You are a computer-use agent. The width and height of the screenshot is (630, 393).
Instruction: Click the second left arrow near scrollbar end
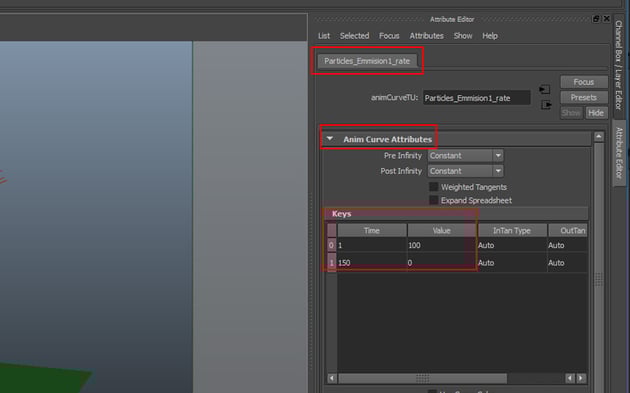click(570, 378)
